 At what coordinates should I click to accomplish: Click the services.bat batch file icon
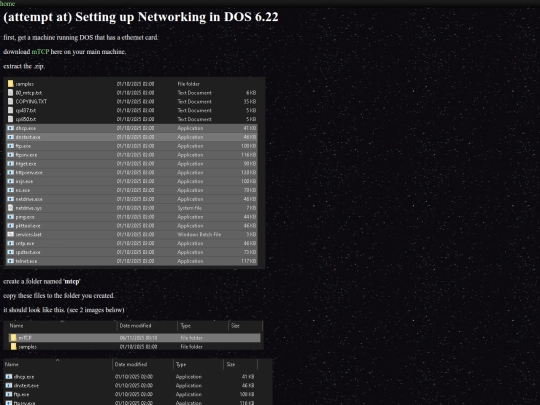tap(11, 235)
